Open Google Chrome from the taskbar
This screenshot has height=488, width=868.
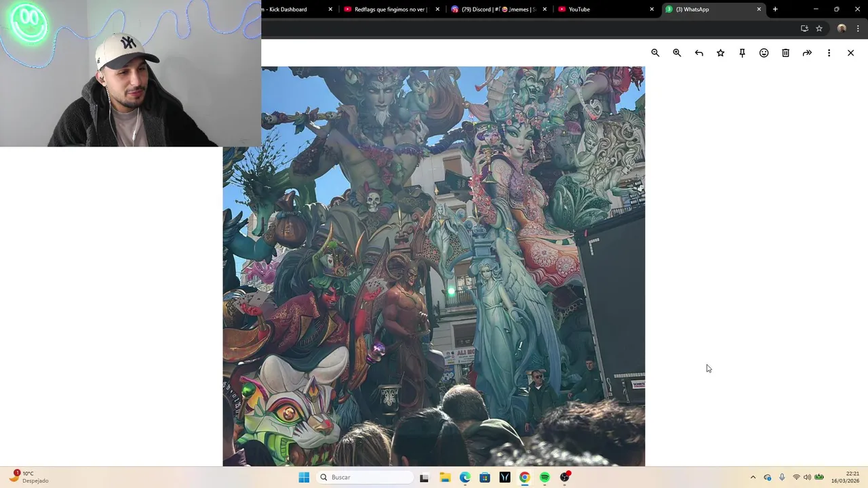(x=525, y=477)
